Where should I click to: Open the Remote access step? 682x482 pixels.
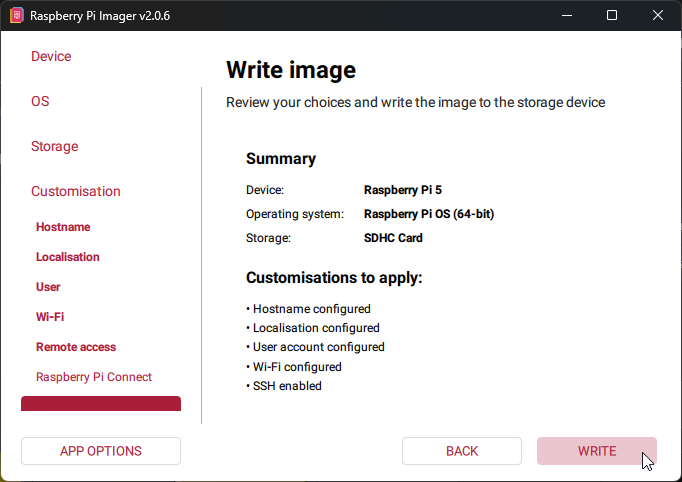(x=76, y=347)
